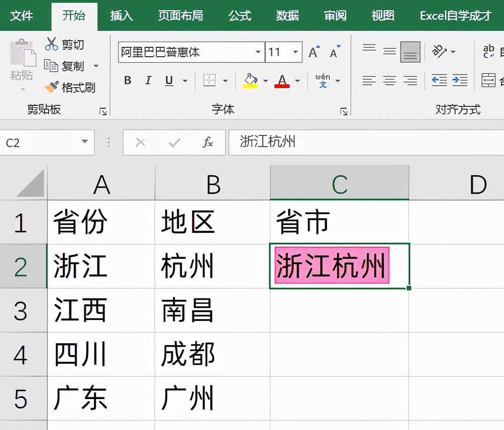Select row 3 header
The height and width of the screenshot is (430, 504).
point(23,311)
